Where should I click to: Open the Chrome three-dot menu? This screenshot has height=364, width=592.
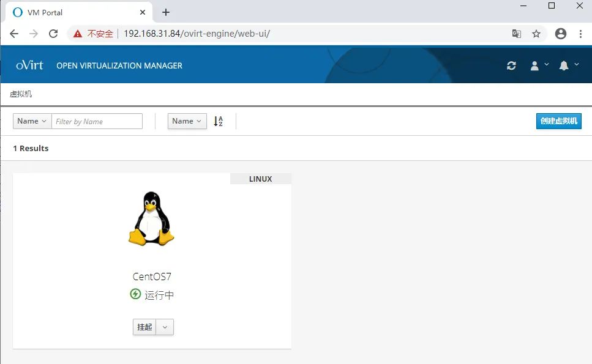pos(580,34)
